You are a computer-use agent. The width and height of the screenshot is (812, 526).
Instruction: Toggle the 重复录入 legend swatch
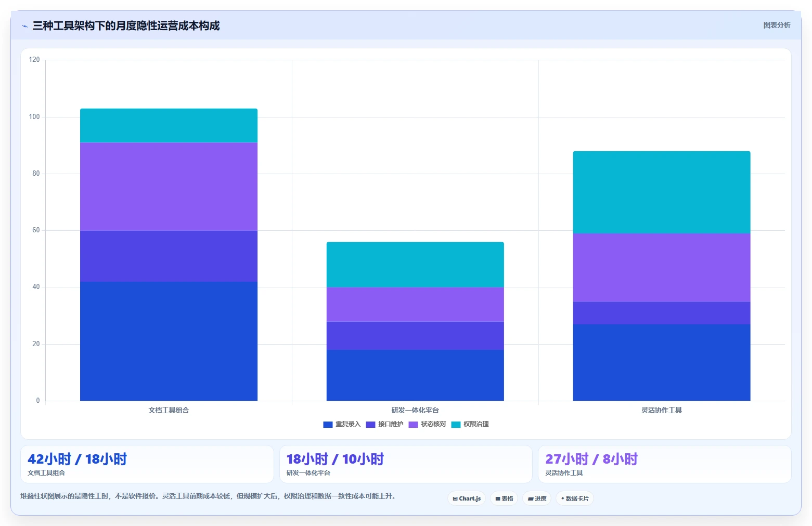coord(328,425)
